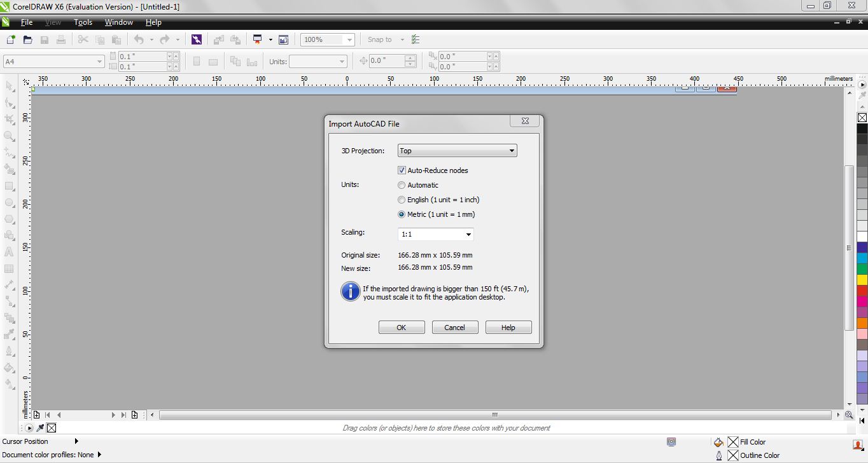868x463 pixels.
Task: Open the Scaling 1:1 dropdown
Action: (436, 234)
